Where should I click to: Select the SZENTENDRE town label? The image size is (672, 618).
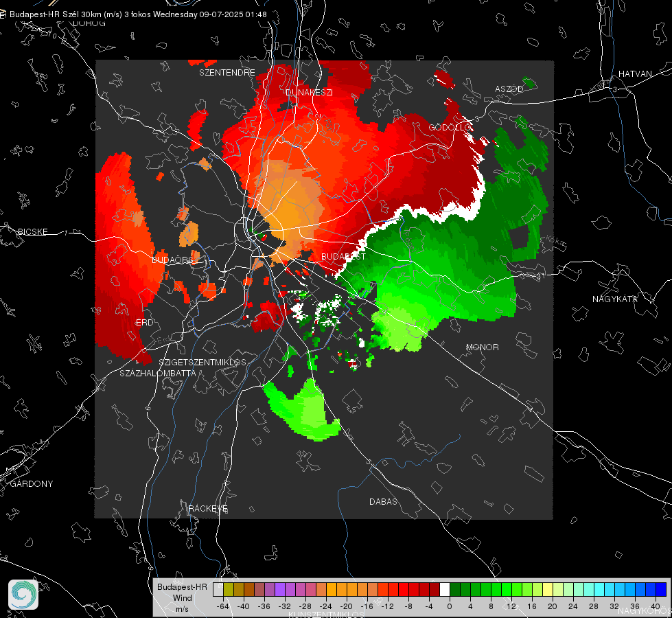click(227, 73)
